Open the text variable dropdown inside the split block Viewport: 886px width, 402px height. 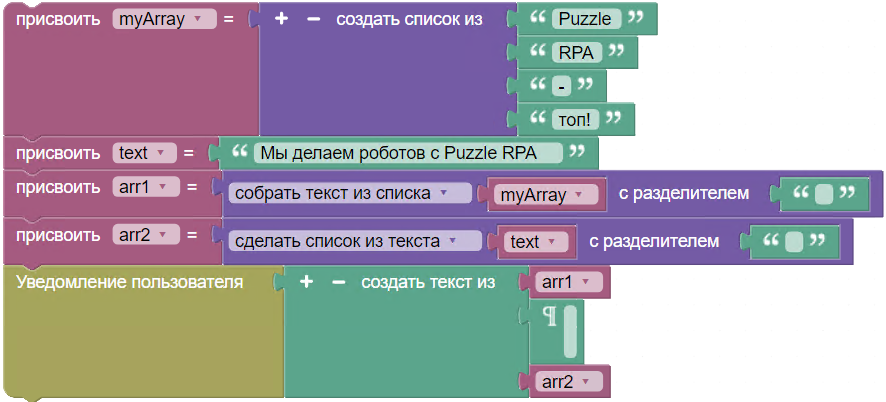click(x=536, y=243)
